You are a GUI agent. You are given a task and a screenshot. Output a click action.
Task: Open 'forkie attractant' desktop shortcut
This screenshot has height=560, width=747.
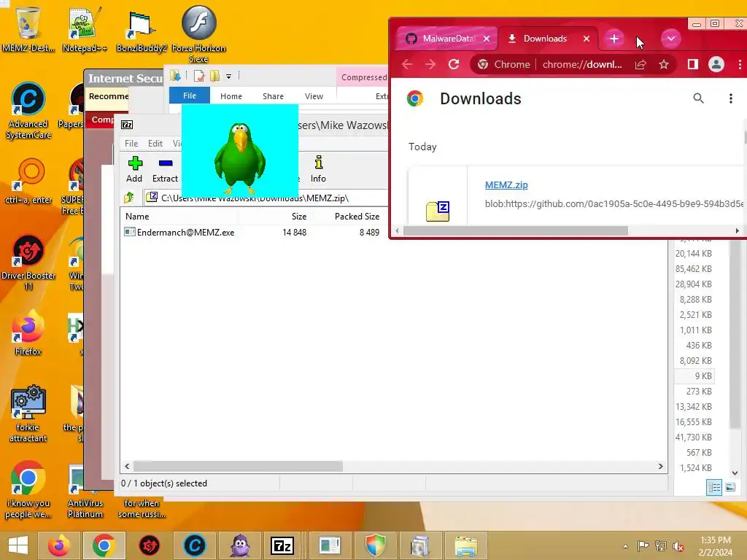(x=28, y=413)
